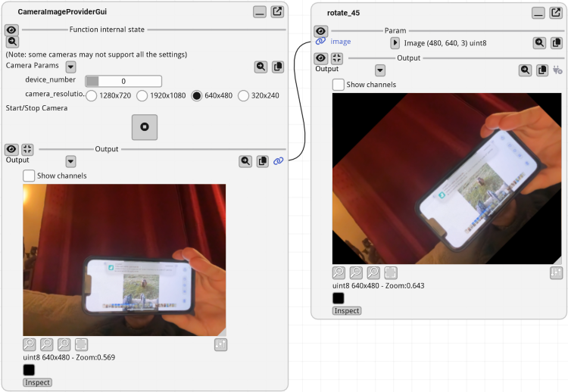Open the camera node Output dropdown
This screenshot has height=392, width=568.
(70, 161)
